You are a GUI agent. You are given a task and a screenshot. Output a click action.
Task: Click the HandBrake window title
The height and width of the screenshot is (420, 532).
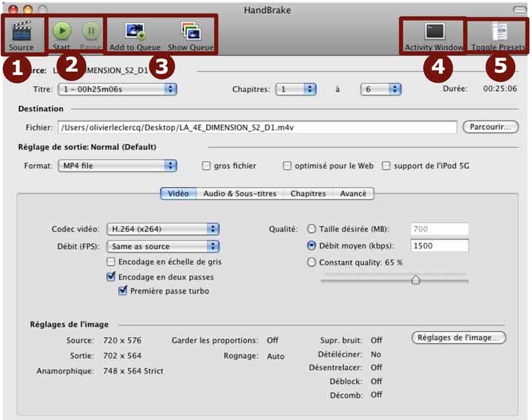pyautogui.click(x=268, y=10)
